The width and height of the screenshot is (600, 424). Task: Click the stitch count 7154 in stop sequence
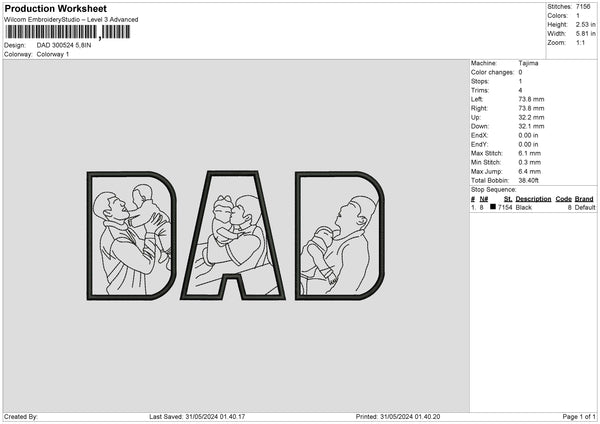505,207
